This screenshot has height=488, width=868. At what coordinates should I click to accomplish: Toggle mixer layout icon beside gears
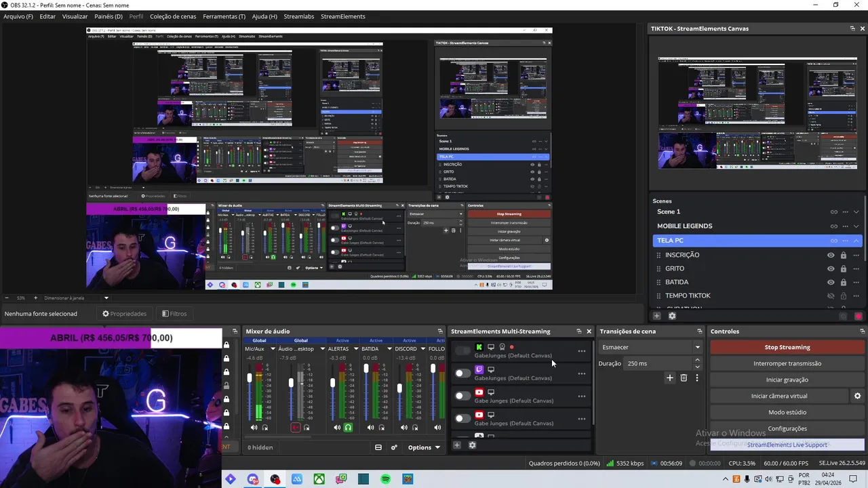(x=378, y=447)
